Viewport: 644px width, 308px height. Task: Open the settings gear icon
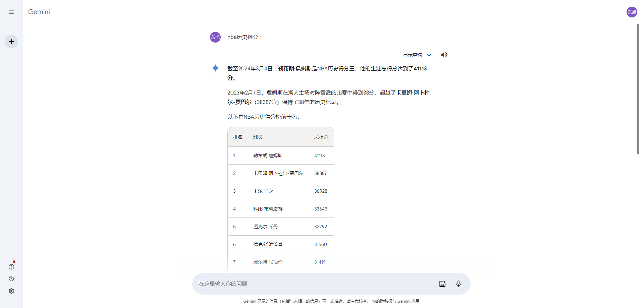[x=11, y=291]
